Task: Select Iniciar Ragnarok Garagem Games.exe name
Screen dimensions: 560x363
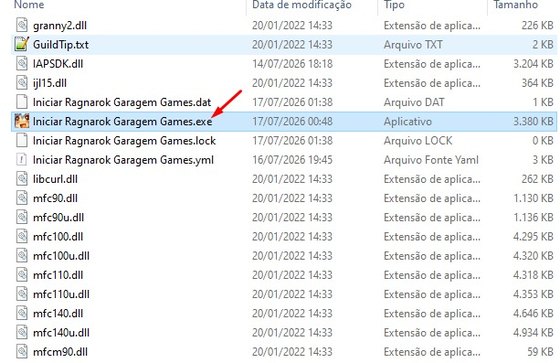Action: 122,121
